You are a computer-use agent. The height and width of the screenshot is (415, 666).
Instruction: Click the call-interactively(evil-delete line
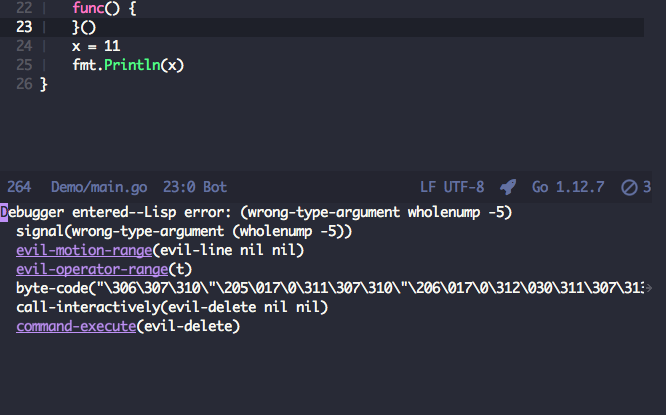click(x=172, y=308)
